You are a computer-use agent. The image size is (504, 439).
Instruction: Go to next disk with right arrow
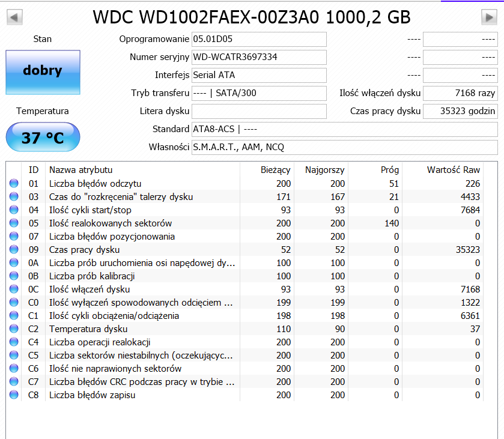[x=489, y=17]
